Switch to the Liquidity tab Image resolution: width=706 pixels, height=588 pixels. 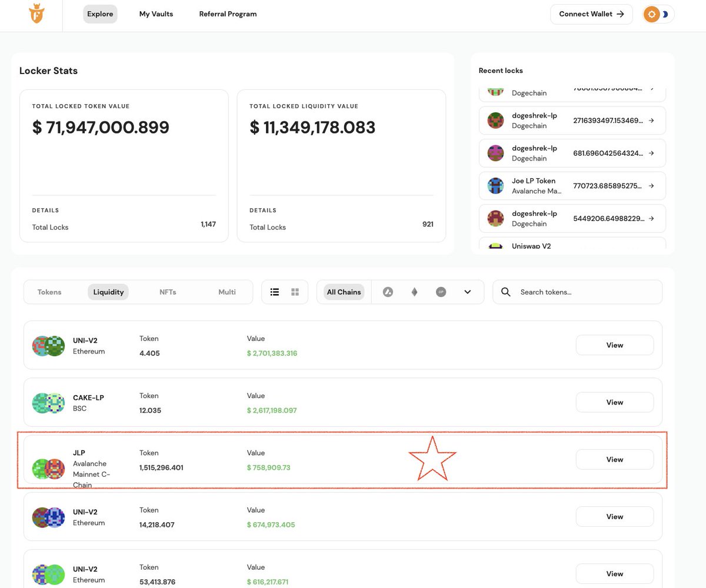coord(108,292)
